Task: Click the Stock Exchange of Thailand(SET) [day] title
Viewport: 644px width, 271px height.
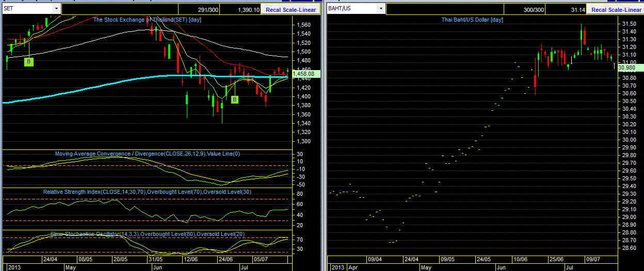Action: pyautogui.click(x=147, y=20)
